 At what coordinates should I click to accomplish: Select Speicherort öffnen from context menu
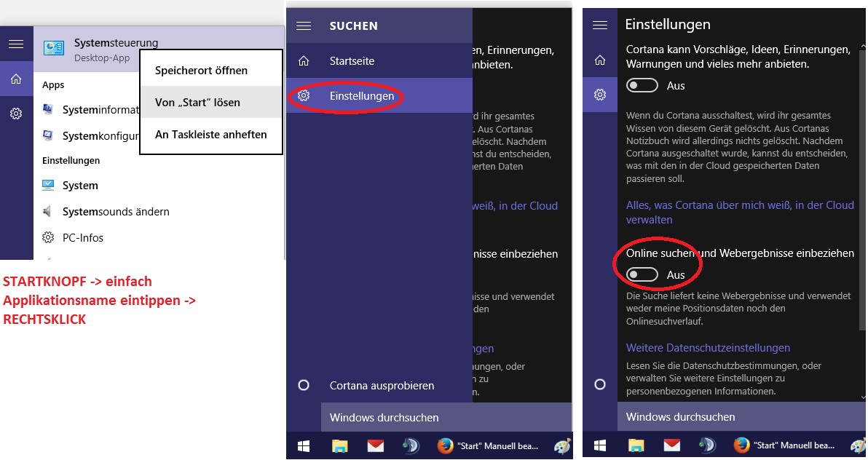tap(211, 71)
